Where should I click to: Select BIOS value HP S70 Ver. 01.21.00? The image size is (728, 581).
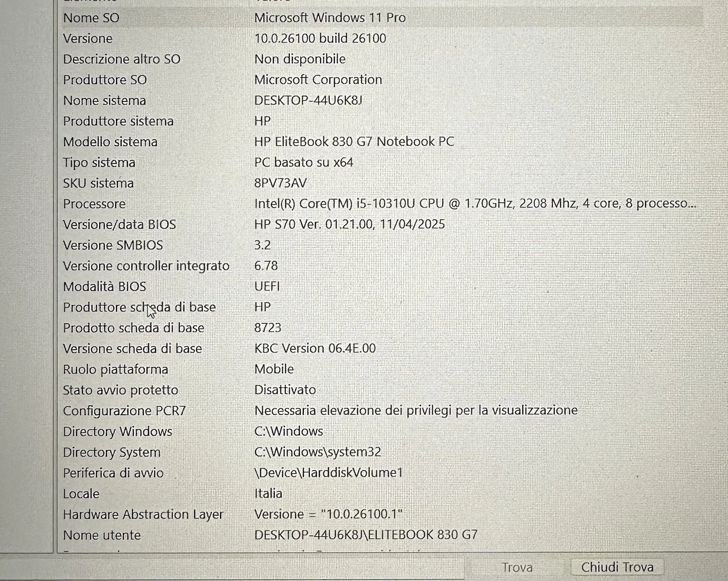point(349,224)
